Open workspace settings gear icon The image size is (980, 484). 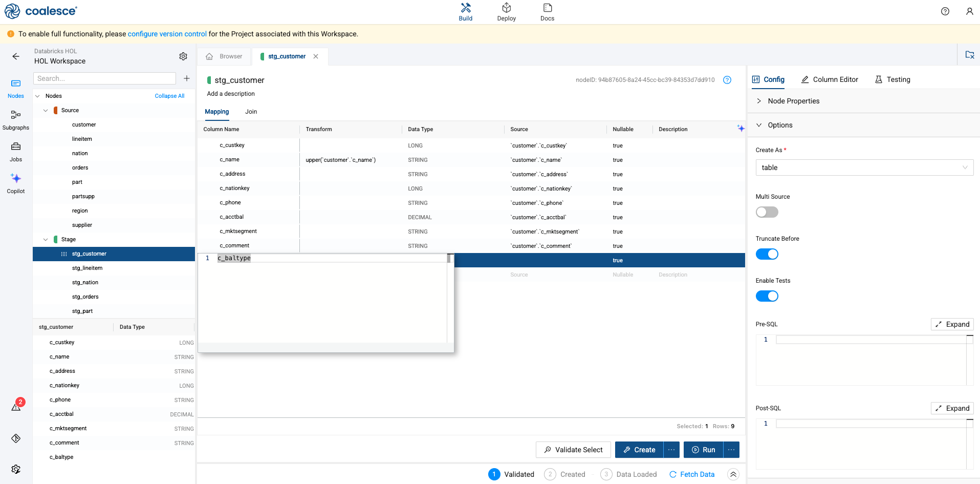[183, 56]
